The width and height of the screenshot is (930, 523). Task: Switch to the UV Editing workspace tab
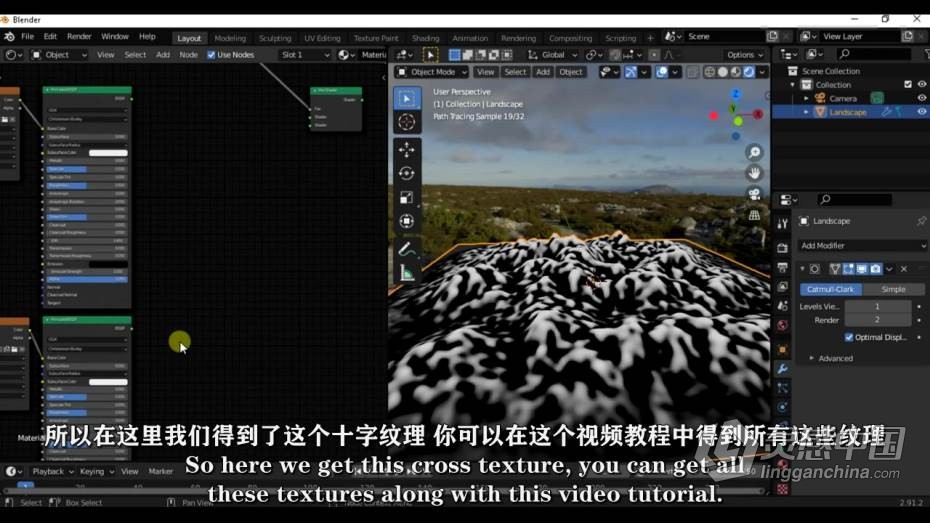pos(322,38)
